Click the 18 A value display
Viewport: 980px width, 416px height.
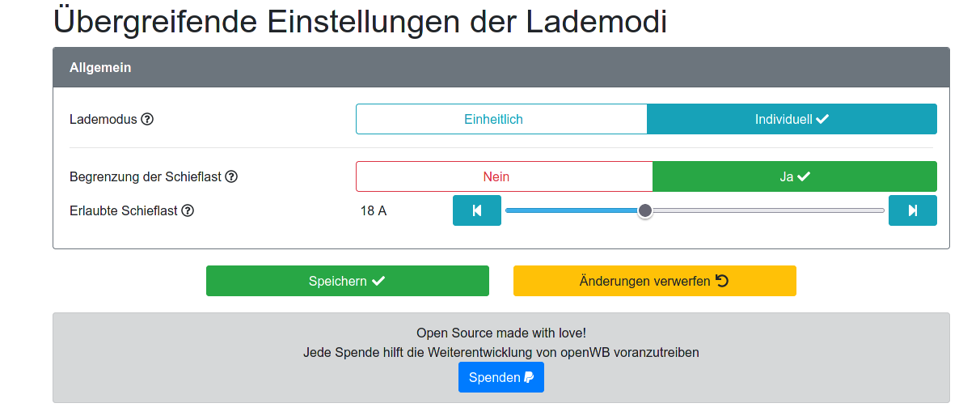374,210
